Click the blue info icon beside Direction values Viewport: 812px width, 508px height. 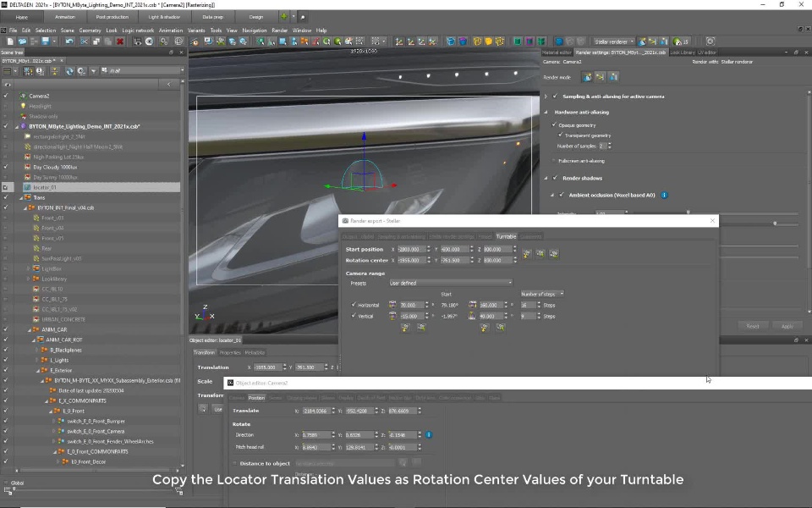point(429,434)
